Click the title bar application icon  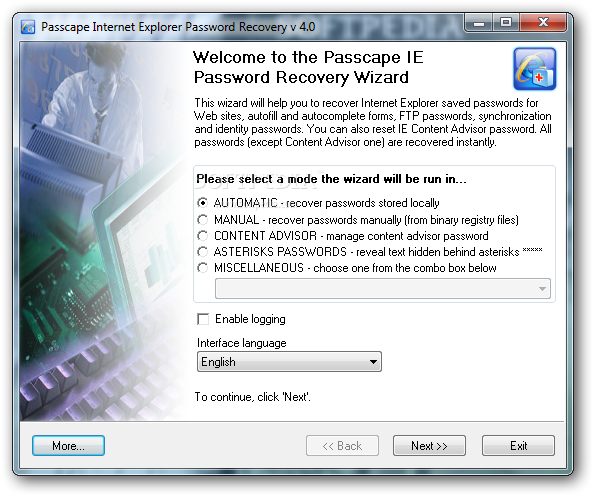pyautogui.click(x=28, y=27)
